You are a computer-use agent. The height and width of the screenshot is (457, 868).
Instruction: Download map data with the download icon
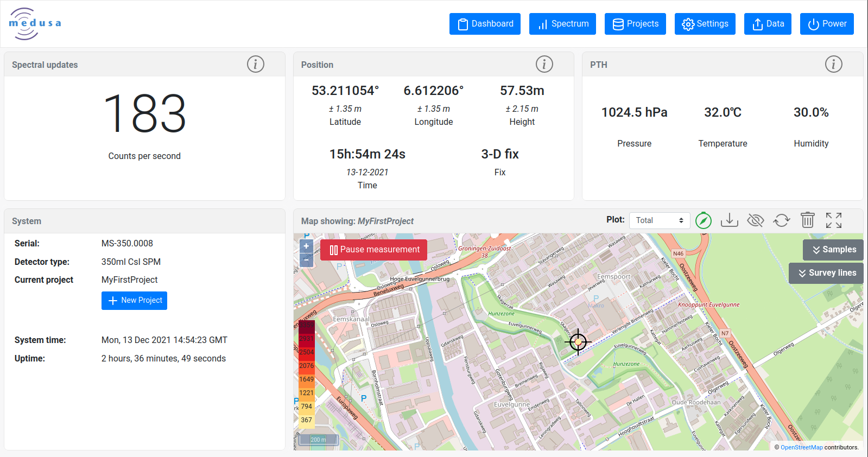click(x=729, y=220)
